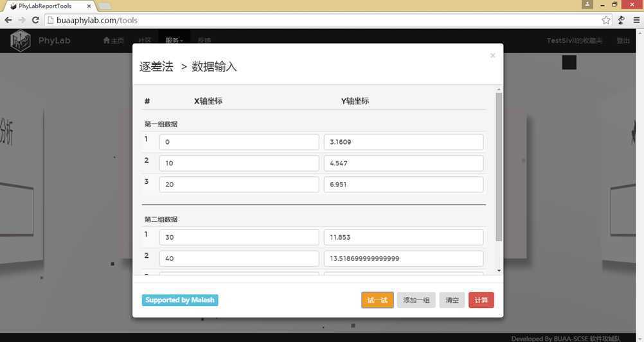The image size is (644, 342).
Task: Click the 逐差法 breadcrumb title
Action: [156, 66]
